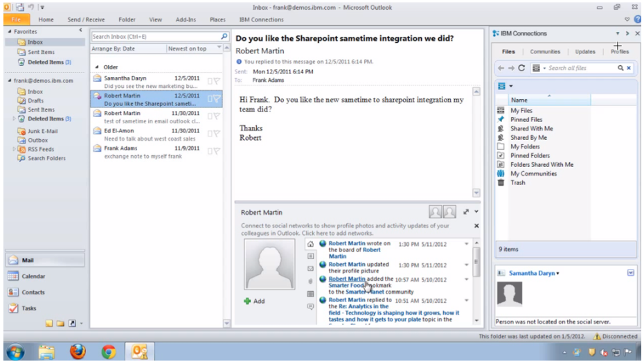644x361 pixels.
Task: Show attachments in People Pane
Action: (x=310, y=281)
